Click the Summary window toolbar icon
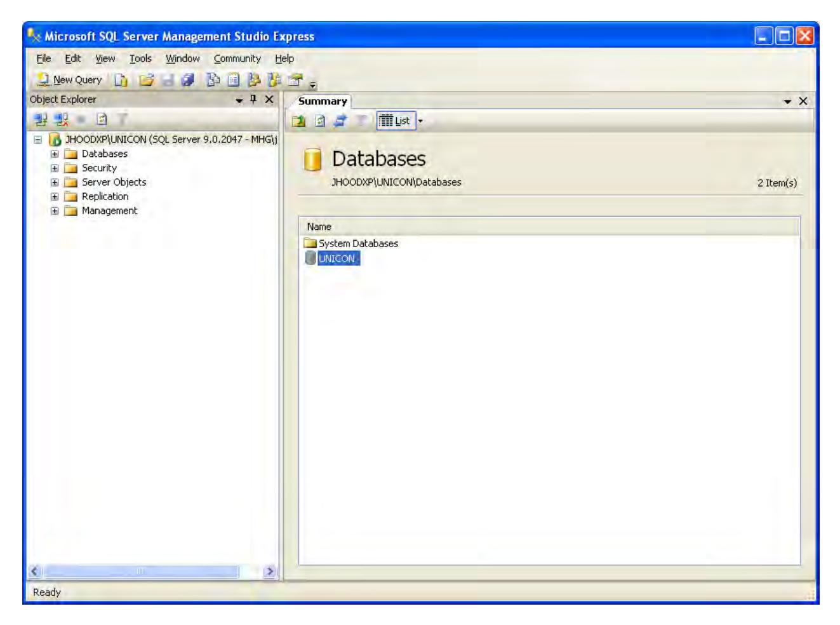This screenshot has width=840, height=625. [234, 80]
